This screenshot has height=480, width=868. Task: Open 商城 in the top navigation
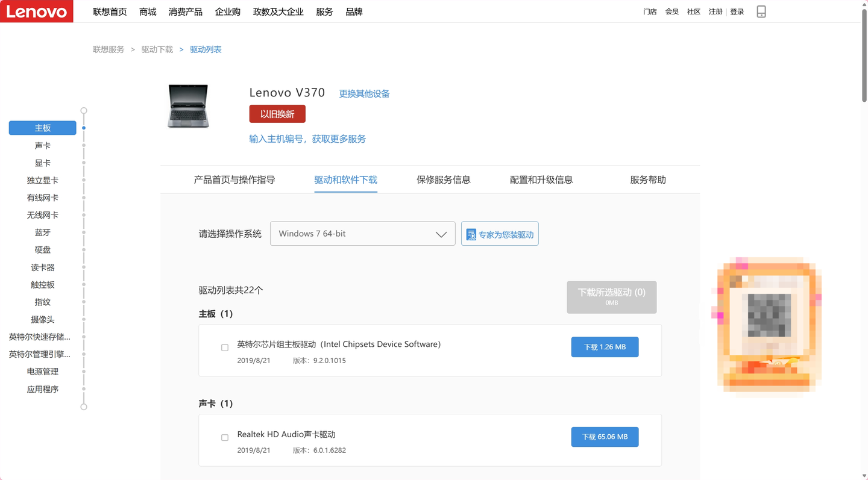click(x=148, y=11)
